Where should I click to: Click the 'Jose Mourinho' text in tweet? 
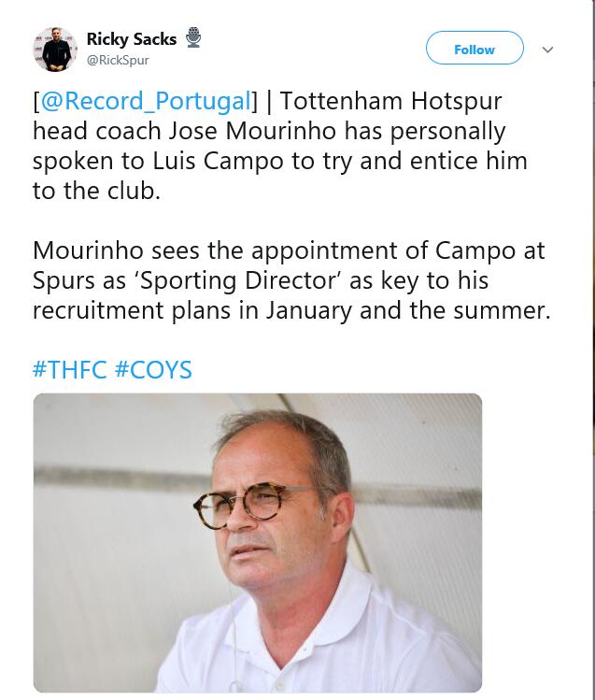(x=252, y=131)
